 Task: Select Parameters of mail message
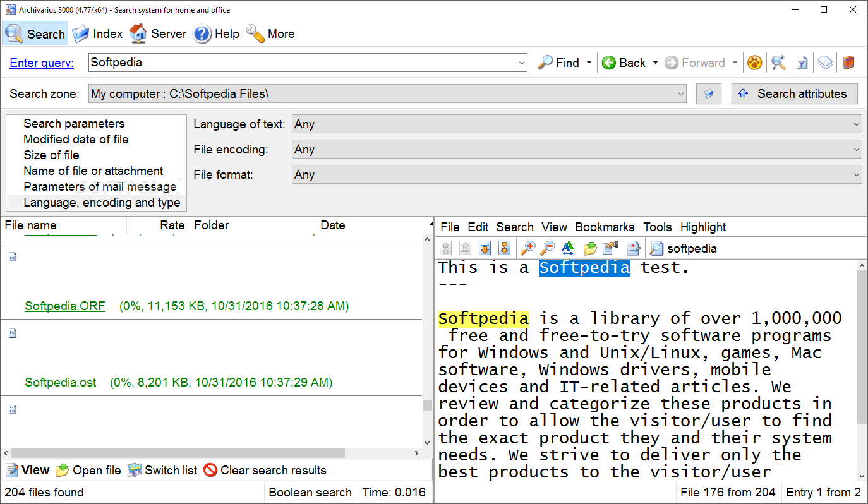click(x=100, y=187)
